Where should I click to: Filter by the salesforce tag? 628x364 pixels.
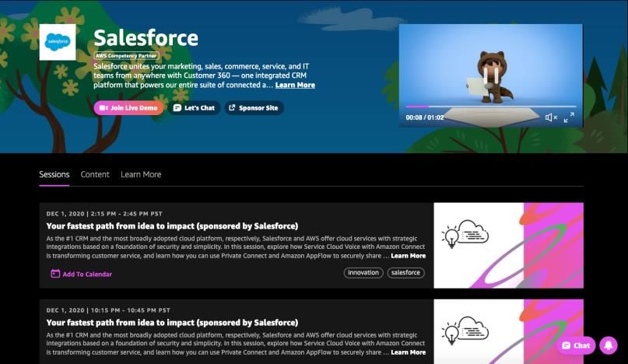405,273
